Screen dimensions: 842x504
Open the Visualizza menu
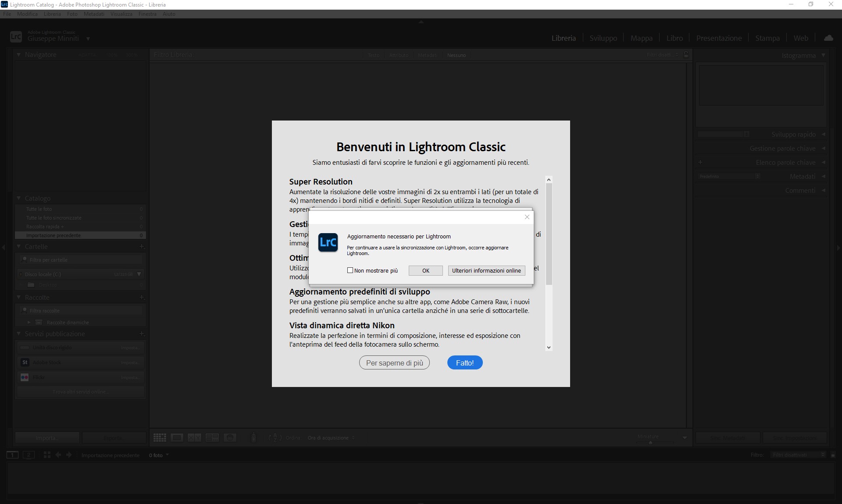(x=121, y=14)
